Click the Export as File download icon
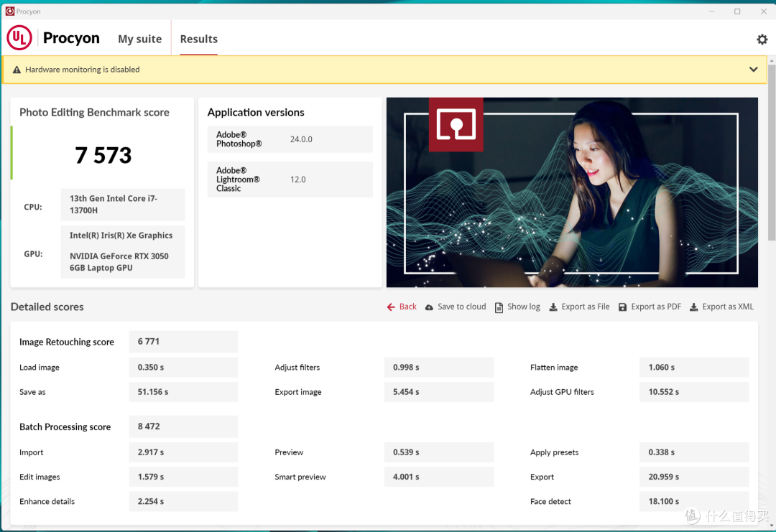Image resolution: width=776 pixels, height=532 pixels. pyautogui.click(x=553, y=307)
